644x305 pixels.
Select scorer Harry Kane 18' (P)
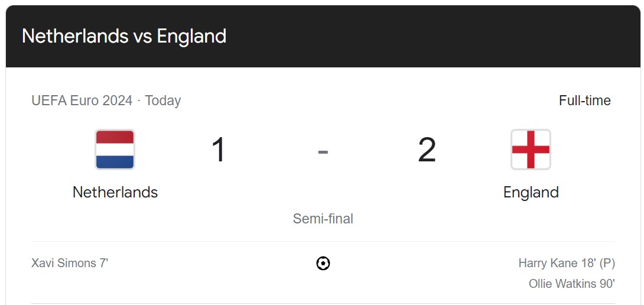(x=567, y=263)
